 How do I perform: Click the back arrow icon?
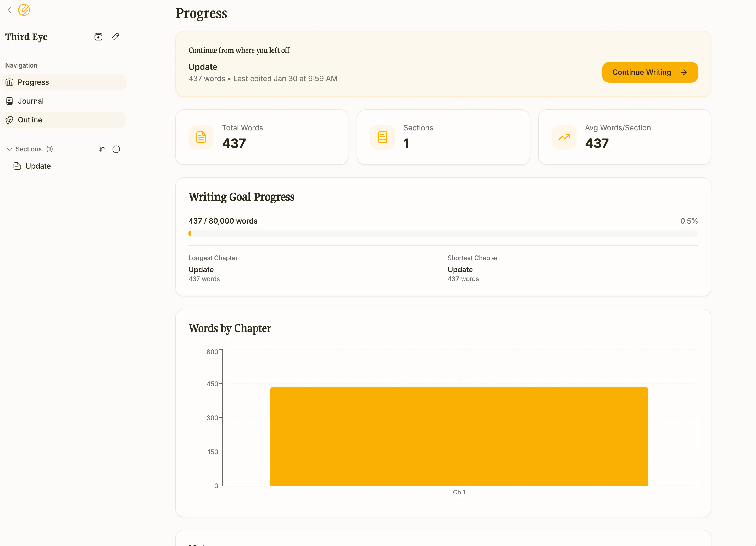(x=9, y=10)
